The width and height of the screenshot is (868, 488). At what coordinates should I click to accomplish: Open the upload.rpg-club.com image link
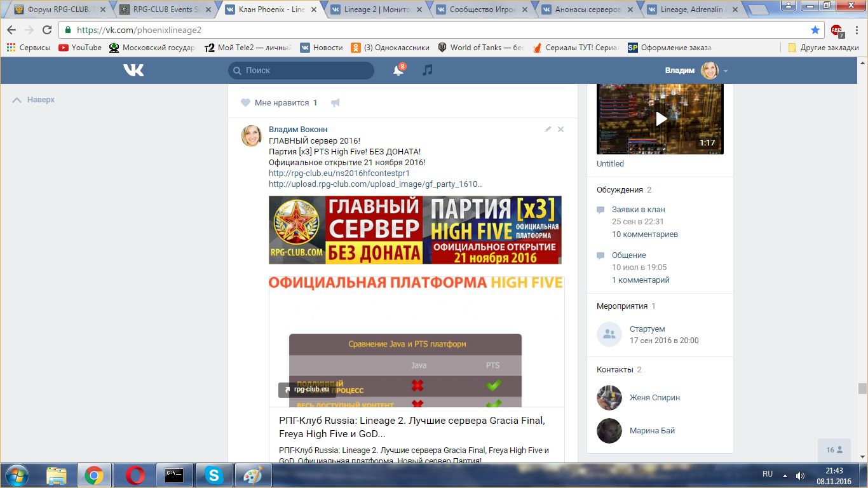click(376, 184)
